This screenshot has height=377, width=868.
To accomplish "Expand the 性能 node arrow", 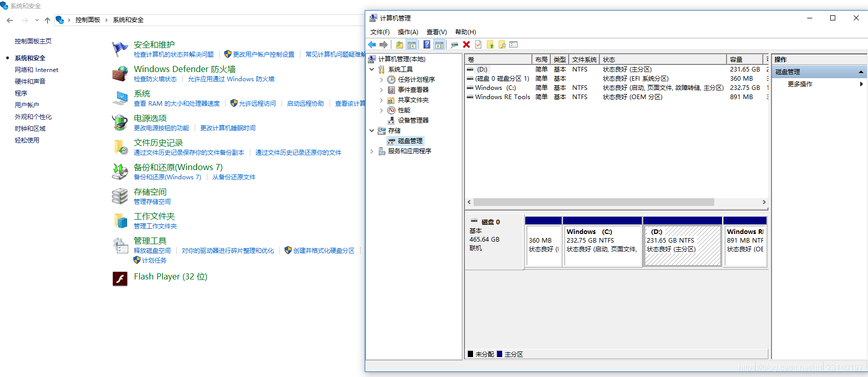I will tap(381, 110).
